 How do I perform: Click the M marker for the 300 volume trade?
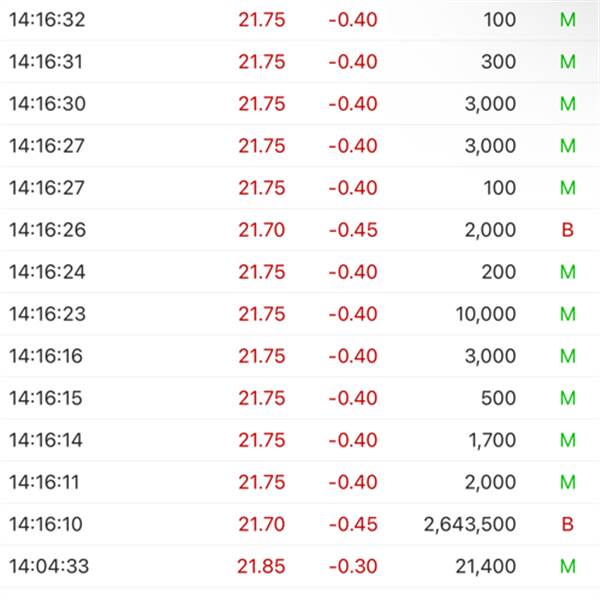568,62
